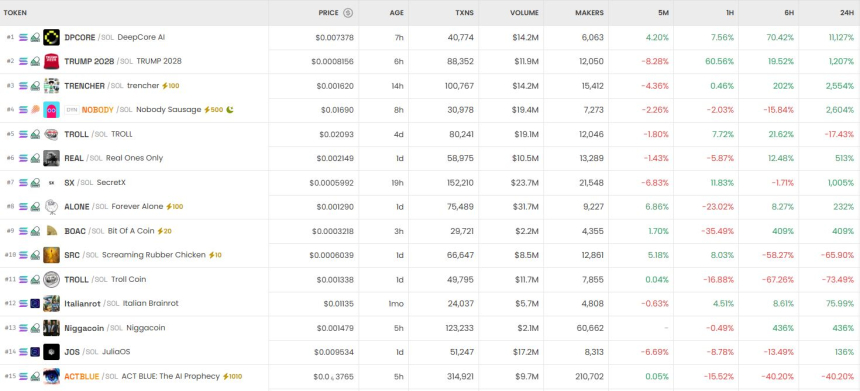Click the Italian Brainrot token logo
Image resolution: width=860 pixels, height=391 pixels.
[52, 303]
